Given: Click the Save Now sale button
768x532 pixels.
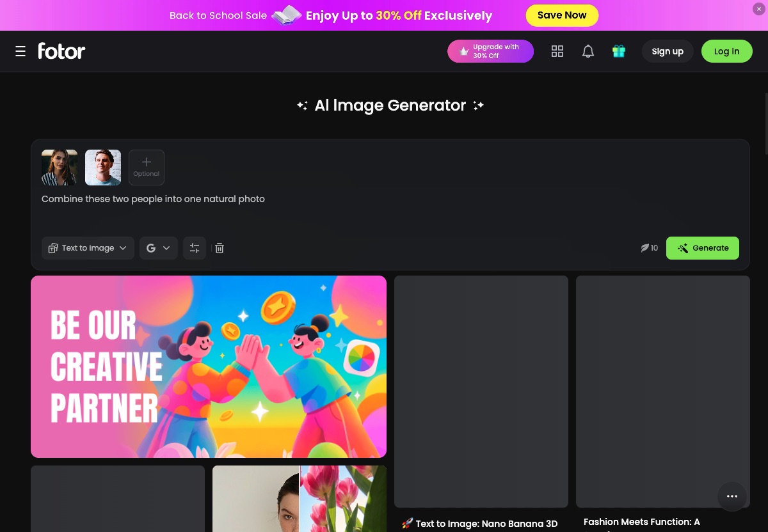Looking at the screenshot, I should point(562,15).
